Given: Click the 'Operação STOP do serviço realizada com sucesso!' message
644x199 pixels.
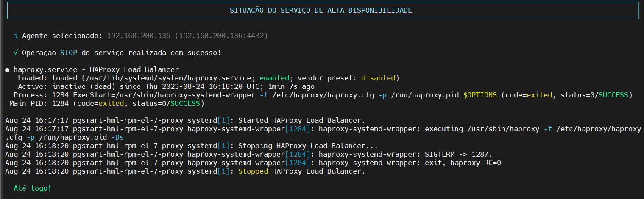Looking at the screenshot, I should [122, 53].
